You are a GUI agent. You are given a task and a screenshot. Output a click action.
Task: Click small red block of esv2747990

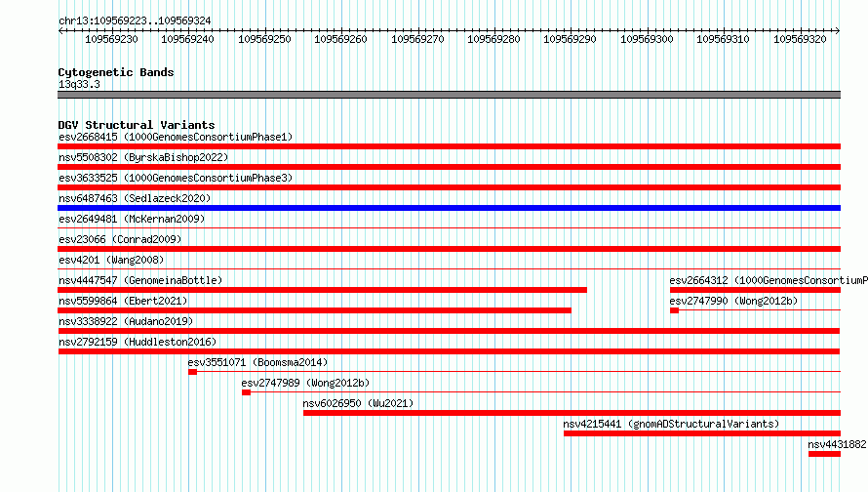click(674, 310)
